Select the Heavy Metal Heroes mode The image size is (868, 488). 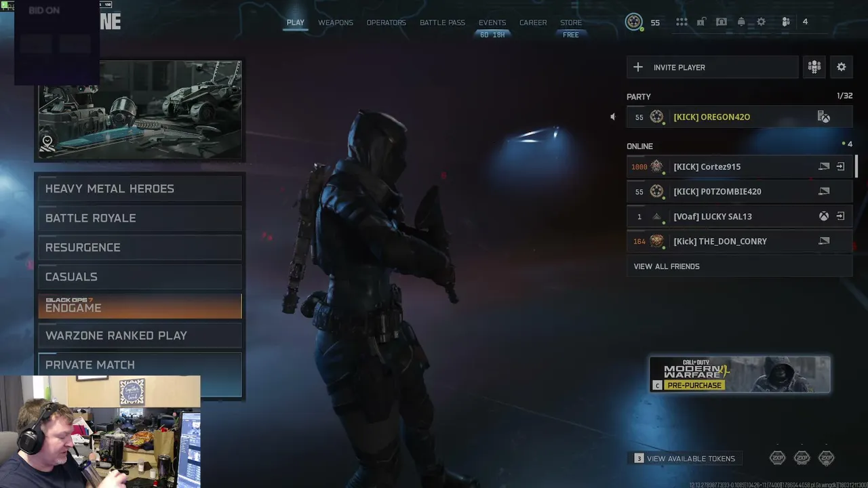click(140, 188)
